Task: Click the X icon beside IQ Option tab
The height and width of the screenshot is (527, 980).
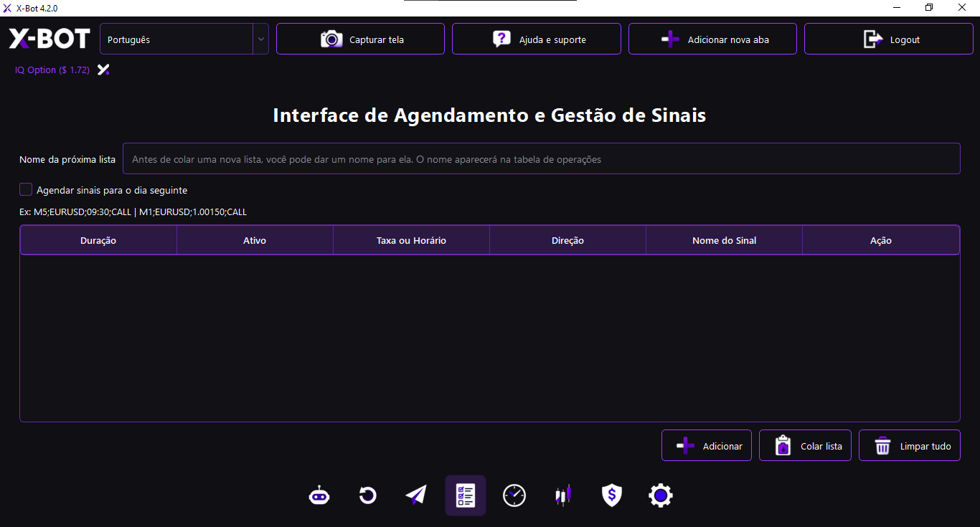Action: coord(104,70)
